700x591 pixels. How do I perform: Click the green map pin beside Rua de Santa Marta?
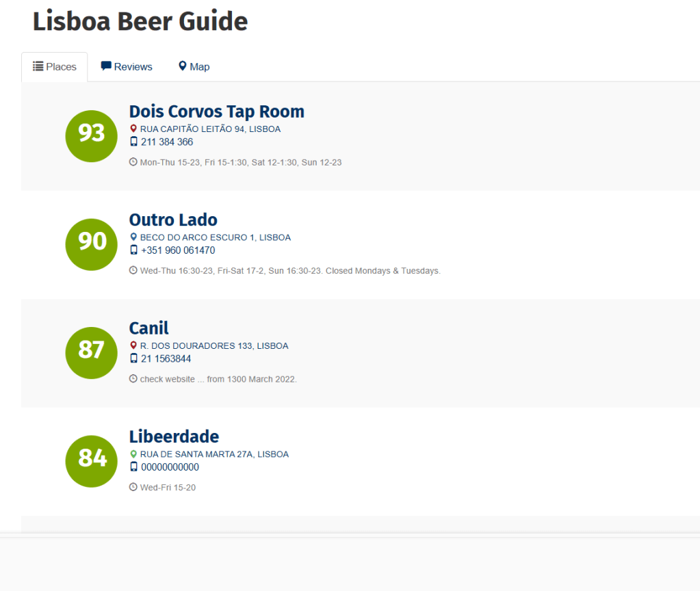tap(133, 454)
